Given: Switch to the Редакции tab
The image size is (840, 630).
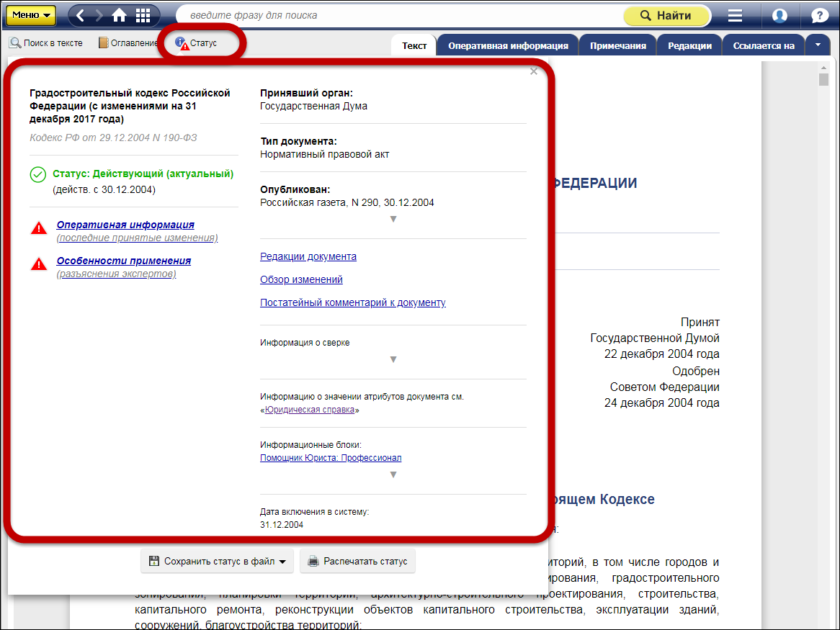Looking at the screenshot, I should (x=689, y=45).
